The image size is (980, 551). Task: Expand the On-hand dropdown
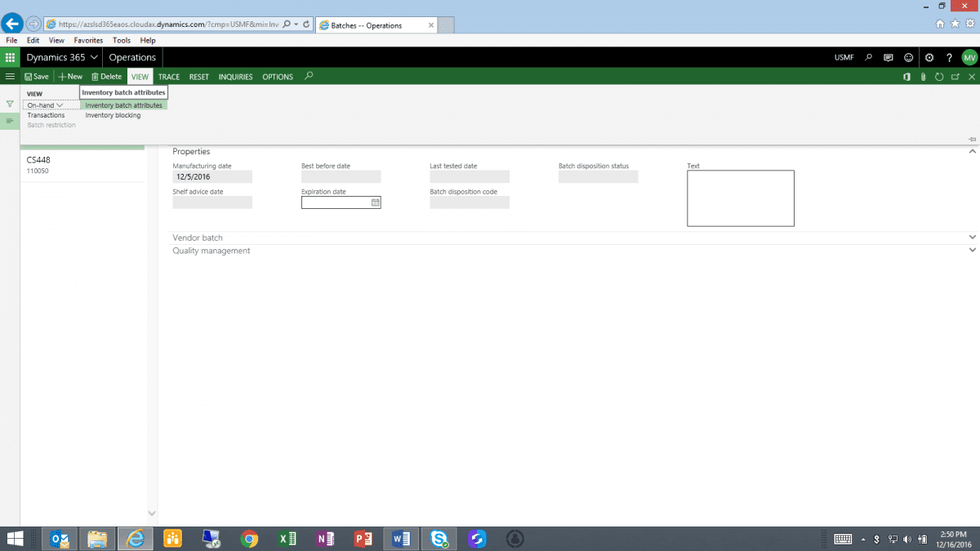coord(45,105)
